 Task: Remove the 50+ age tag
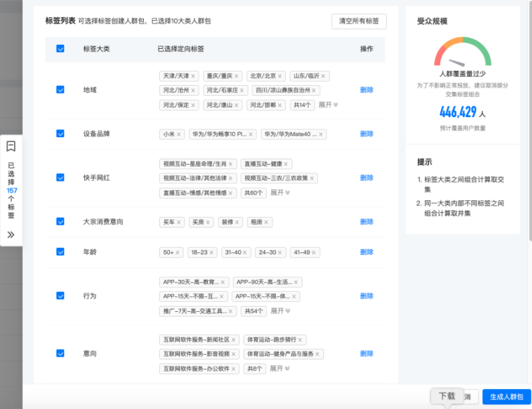click(177, 252)
